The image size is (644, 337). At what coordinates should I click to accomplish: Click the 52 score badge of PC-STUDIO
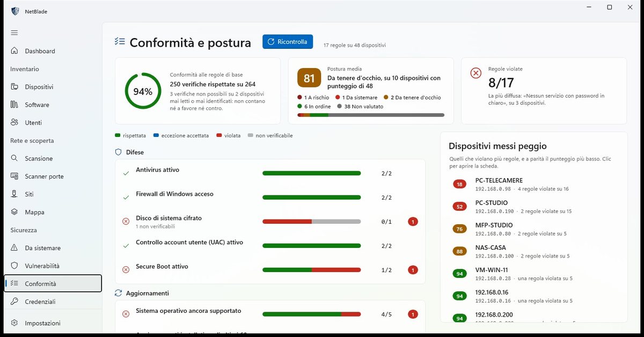click(459, 207)
